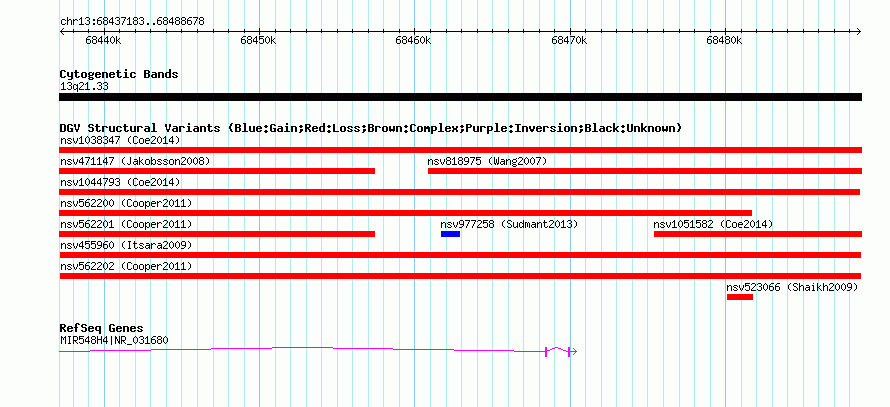Open the nsv1051582 (Coe2014) label
The width and height of the screenshot is (890, 407).
tap(713, 224)
